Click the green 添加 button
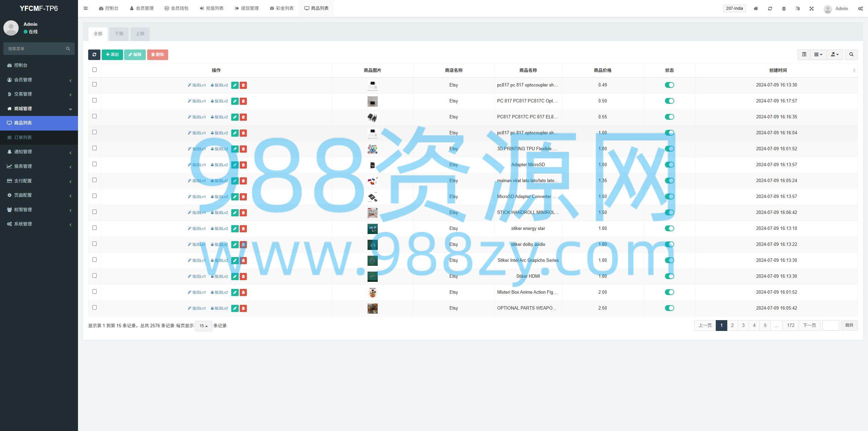The height and width of the screenshot is (431, 868). click(x=112, y=55)
